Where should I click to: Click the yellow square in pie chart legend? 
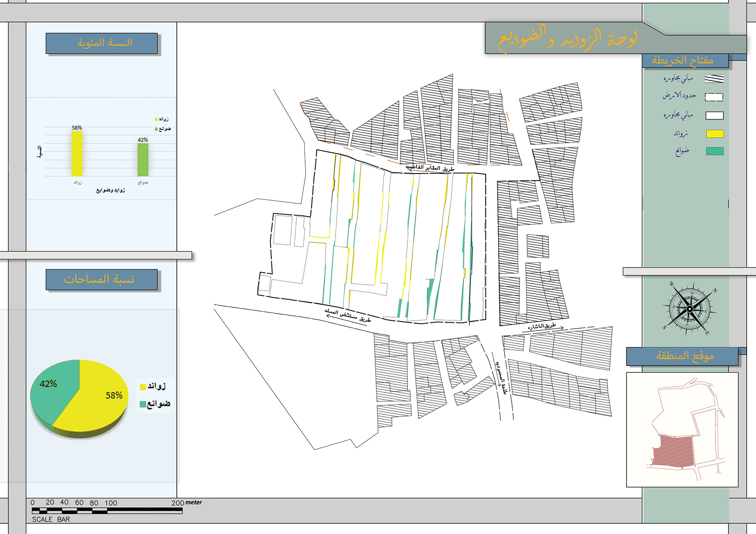[x=143, y=387]
